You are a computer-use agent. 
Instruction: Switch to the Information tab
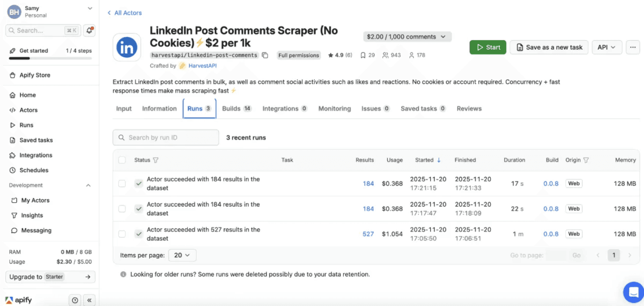(160, 109)
